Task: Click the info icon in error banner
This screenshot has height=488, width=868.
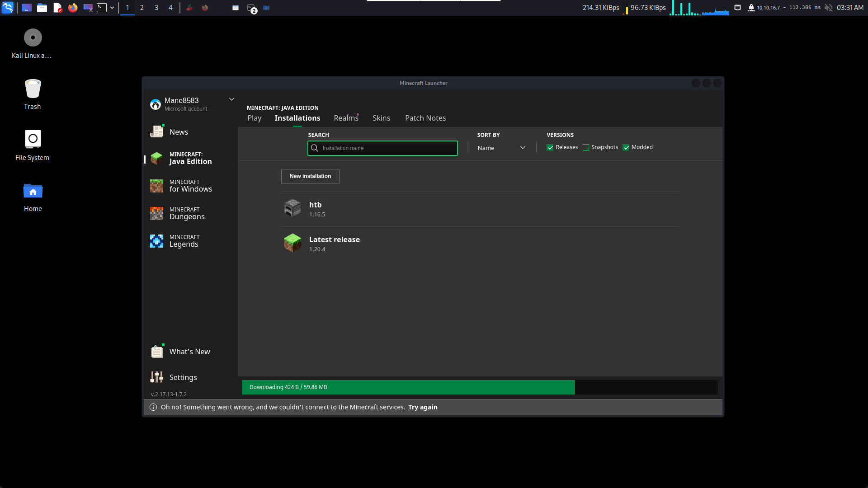Action: point(153,407)
